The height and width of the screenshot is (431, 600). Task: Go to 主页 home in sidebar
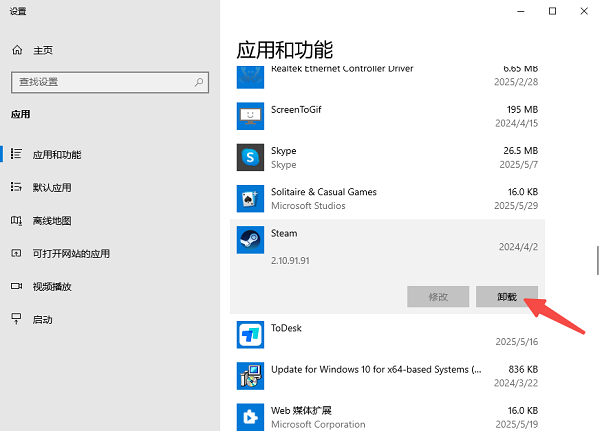tap(42, 50)
